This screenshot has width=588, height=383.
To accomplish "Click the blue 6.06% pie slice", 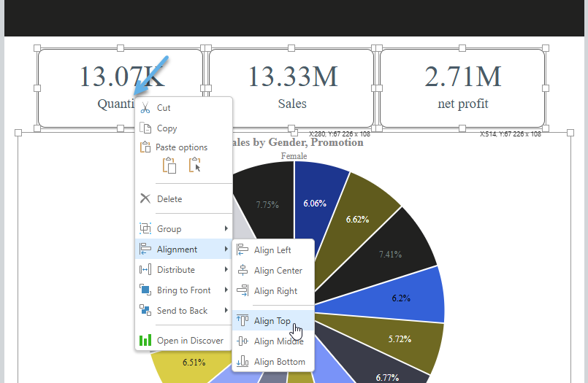I will pyautogui.click(x=314, y=204).
